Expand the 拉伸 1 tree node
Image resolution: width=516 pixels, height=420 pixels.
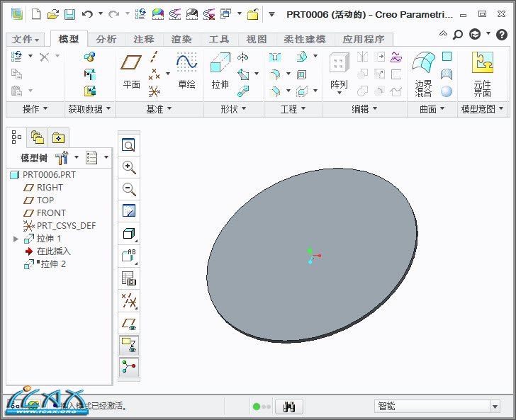click(x=16, y=239)
